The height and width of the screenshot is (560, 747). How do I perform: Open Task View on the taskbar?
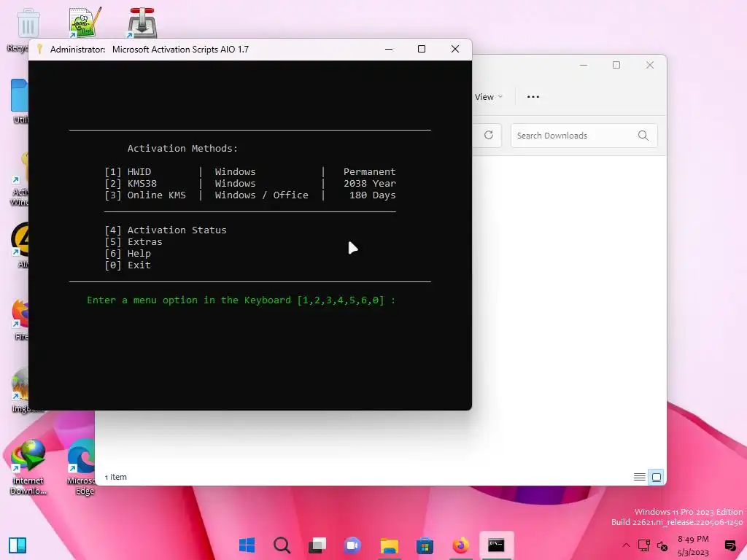coord(317,545)
